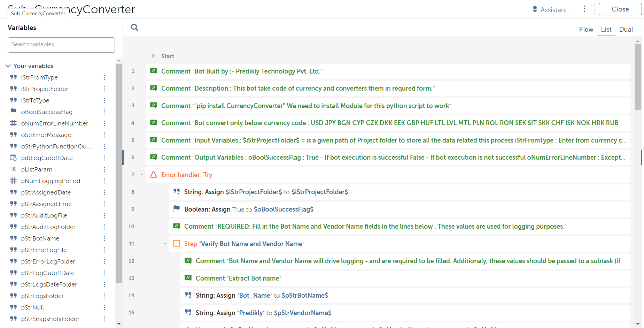Switch to the Dual view tab
644x328 pixels.
pos(626,30)
